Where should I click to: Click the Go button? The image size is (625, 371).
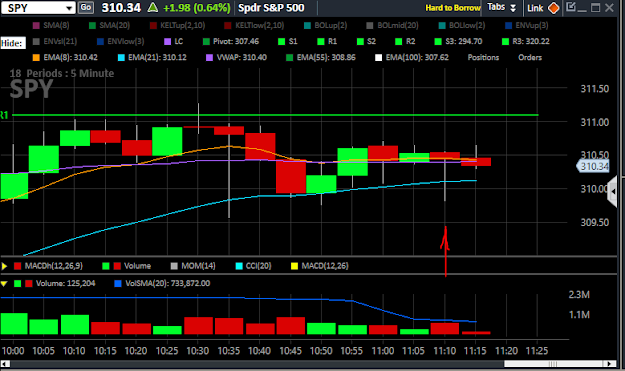pyautogui.click(x=86, y=8)
